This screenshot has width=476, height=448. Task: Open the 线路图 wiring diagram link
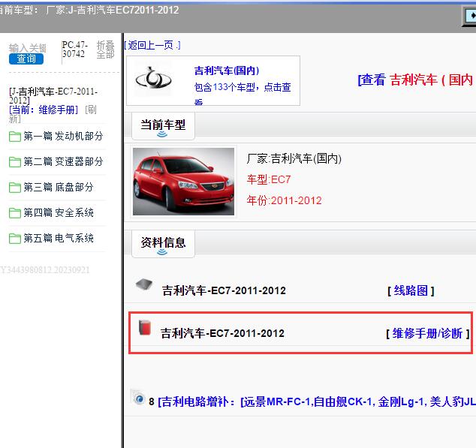point(411,290)
